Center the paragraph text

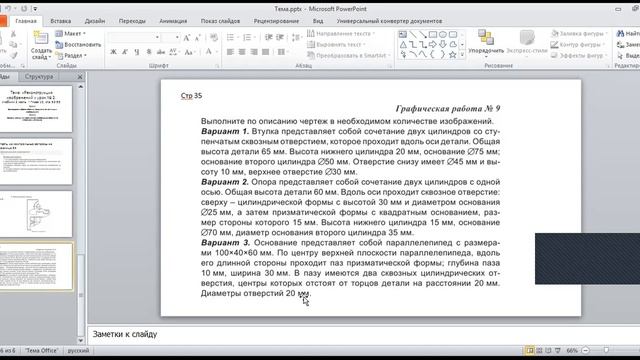click(242, 52)
